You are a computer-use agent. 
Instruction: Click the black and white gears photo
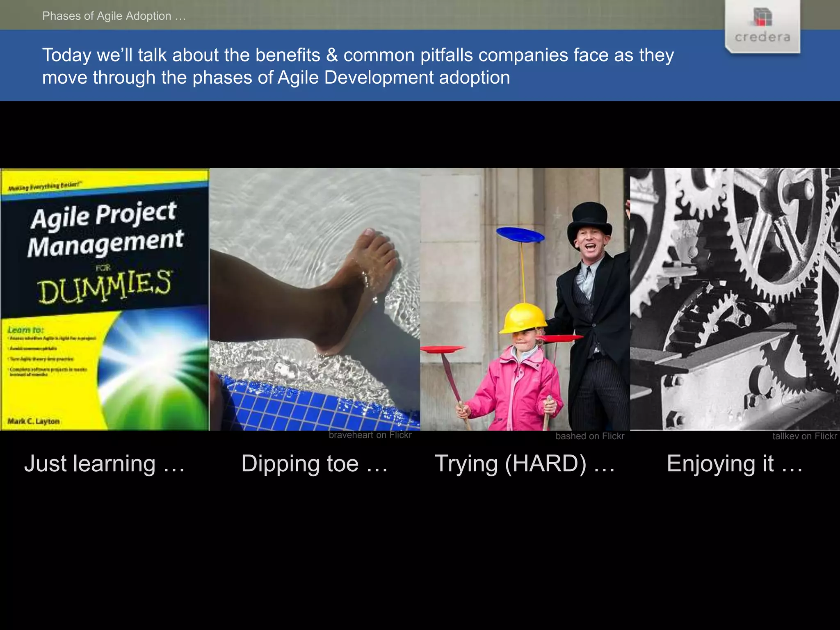coord(735,299)
